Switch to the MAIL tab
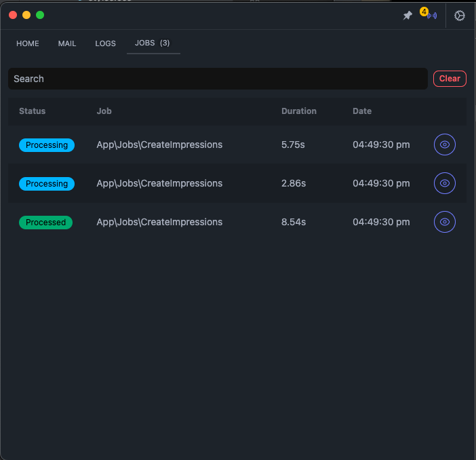The height and width of the screenshot is (460, 476). tap(67, 43)
